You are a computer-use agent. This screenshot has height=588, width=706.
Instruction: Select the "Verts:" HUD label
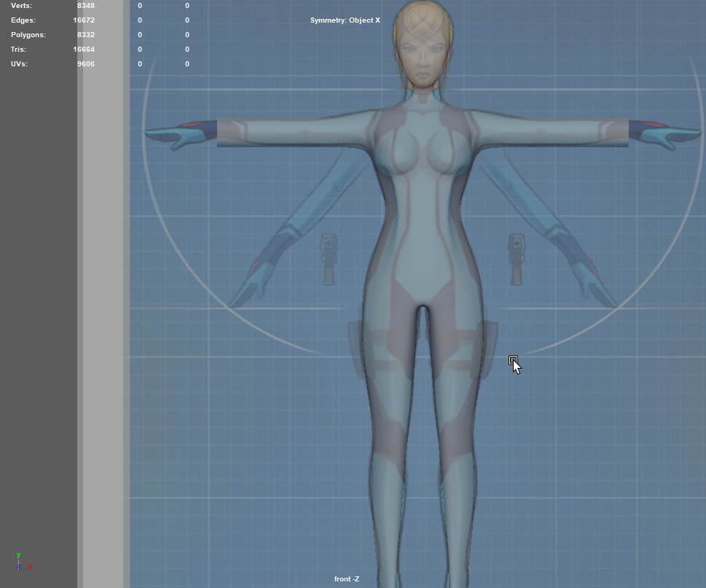(x=21, y=6)
